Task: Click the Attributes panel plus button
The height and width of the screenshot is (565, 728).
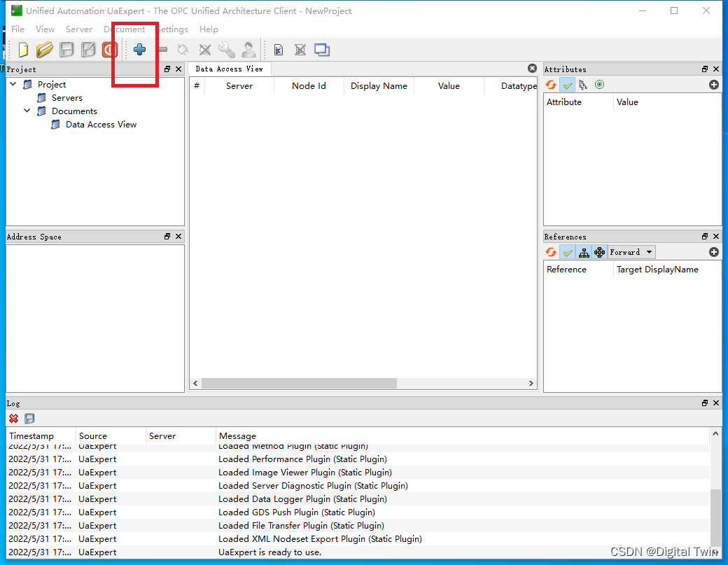Action: [x=714, y=85]
